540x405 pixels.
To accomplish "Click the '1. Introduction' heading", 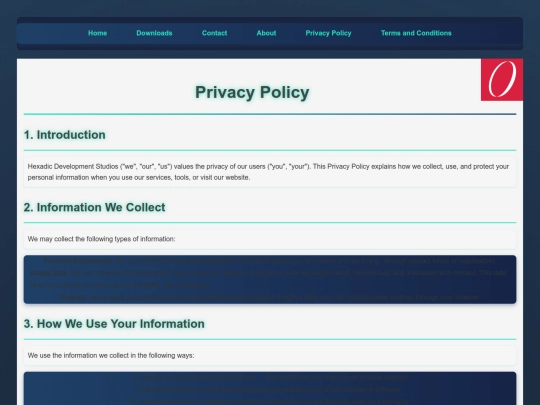I will point(64,135).
